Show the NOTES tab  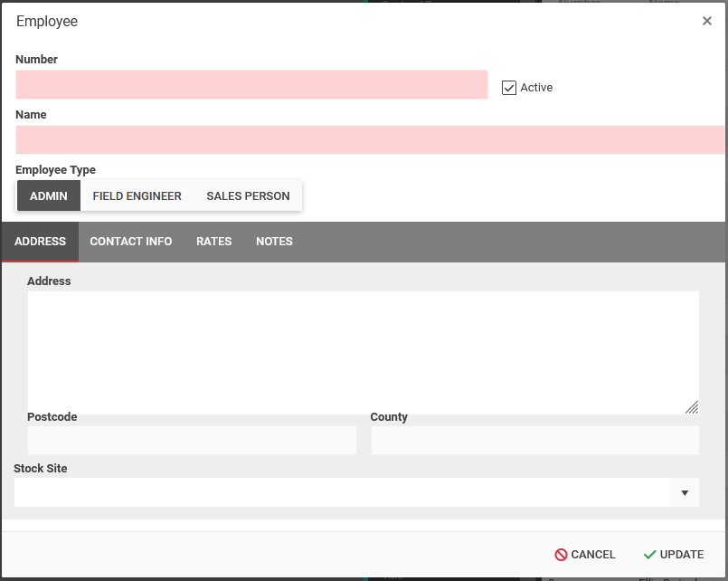click(274, 242)
